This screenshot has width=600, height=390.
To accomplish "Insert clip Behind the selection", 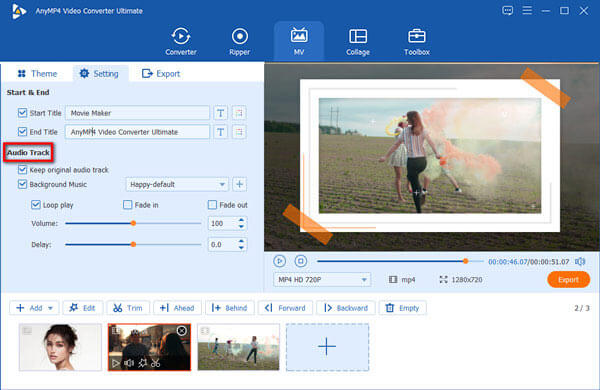I will [230, 308].
